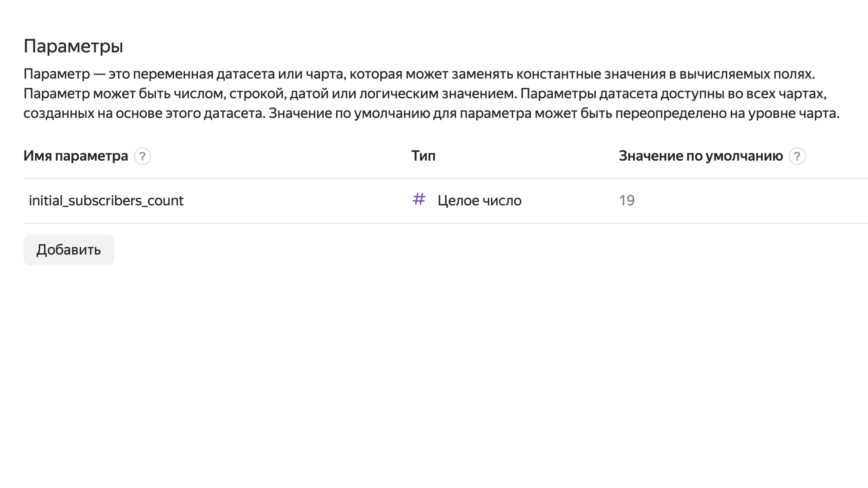Click the words 'переопределено на уровне чарта'
The height and width of the screenshot is (488, 868).
pos(726,113)
